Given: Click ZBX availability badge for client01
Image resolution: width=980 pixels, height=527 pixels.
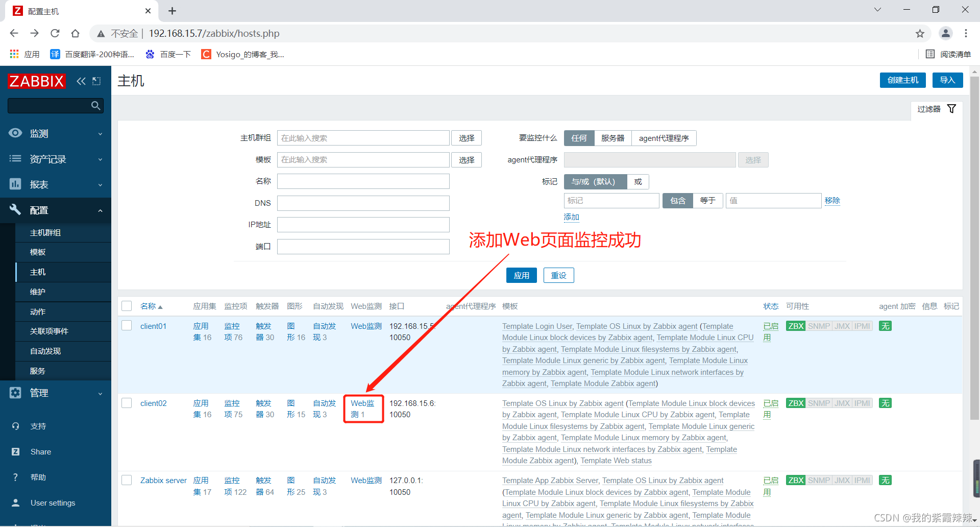Looking at the screenshot, I should pos(796,326).
